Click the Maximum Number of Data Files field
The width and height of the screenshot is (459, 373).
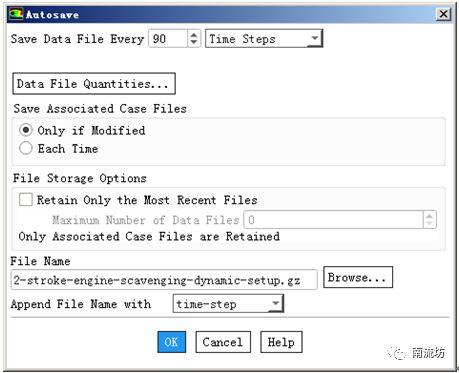pos(334,220)
